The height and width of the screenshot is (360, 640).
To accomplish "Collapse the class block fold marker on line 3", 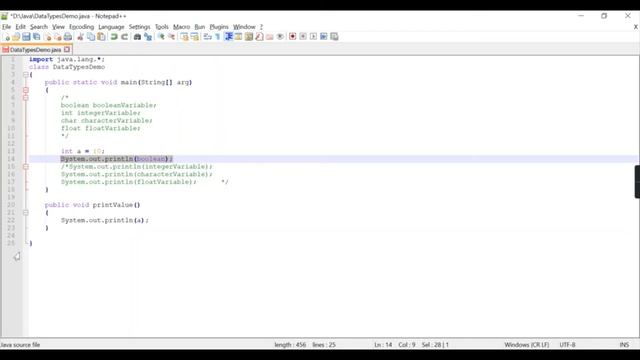I will [26, 75].
